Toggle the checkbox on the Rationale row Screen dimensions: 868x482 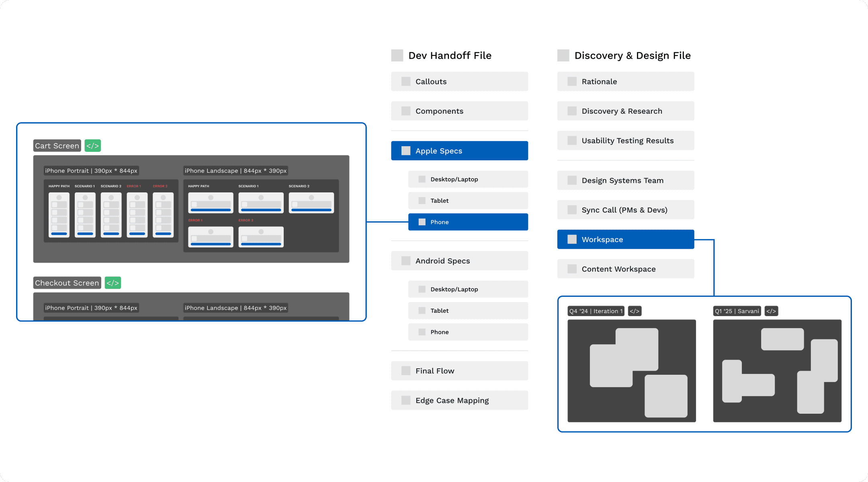(572, 82)
